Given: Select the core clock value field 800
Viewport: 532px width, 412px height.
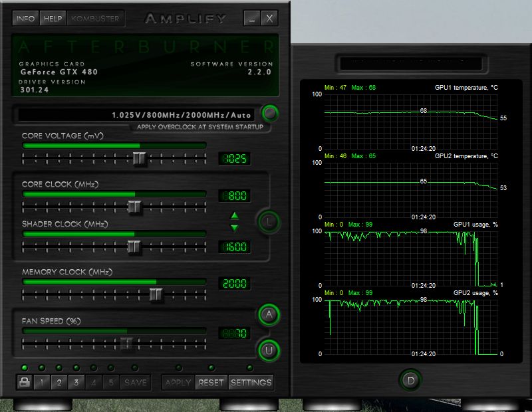Looking at the screenshot, I should [x=235, y=195].
